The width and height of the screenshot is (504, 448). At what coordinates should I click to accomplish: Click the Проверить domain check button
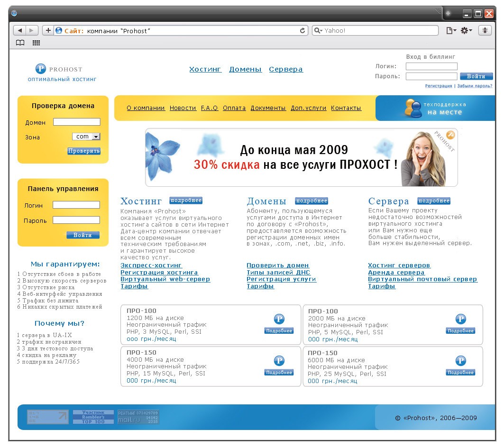click(84, 151)
